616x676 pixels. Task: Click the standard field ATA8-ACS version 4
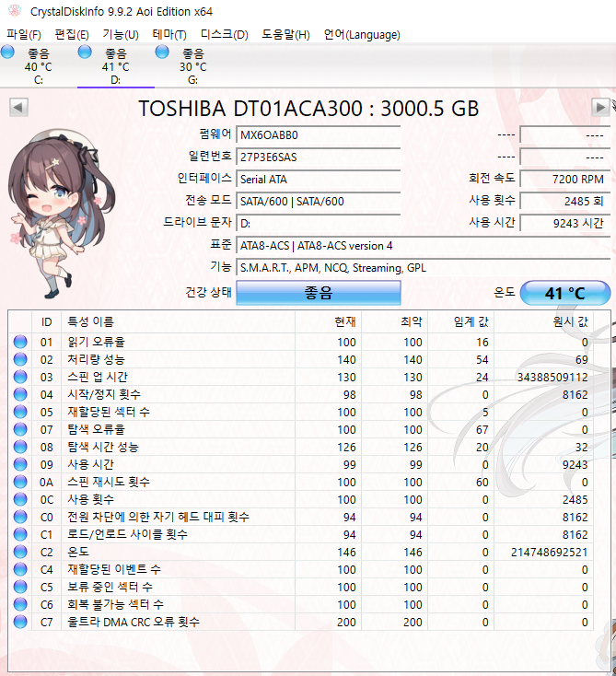[423, 245]
